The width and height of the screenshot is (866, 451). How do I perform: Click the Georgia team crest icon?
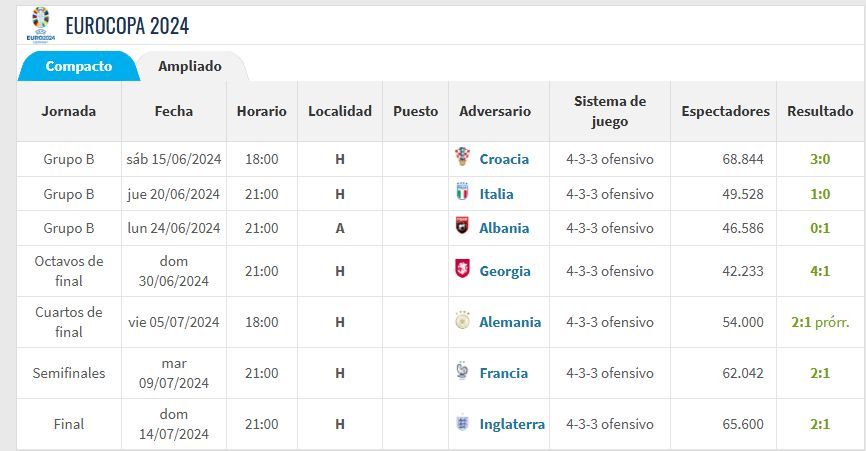pos(461,270)
